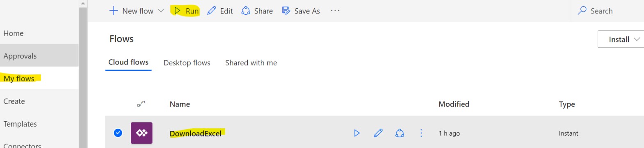This screenshot has height=148, width=644.
Task: Click the Save As icon
Action: (x=286, y=11)
